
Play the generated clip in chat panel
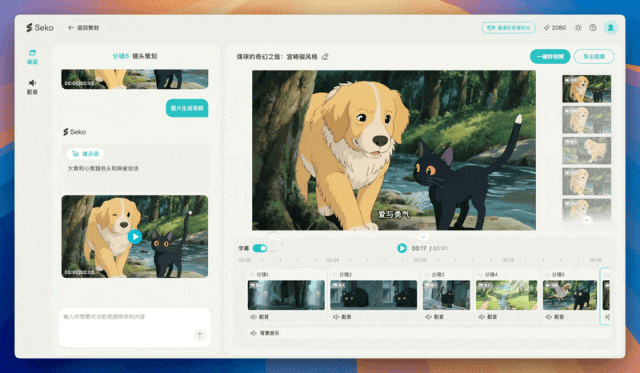point(135,237)
